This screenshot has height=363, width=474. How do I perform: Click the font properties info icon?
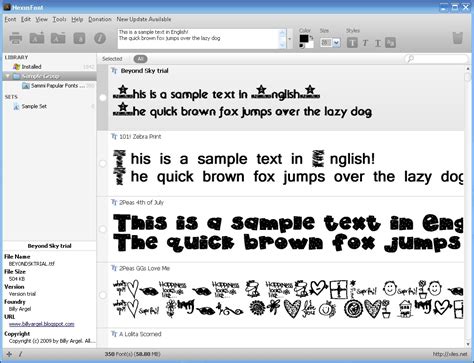click(100, 38)
